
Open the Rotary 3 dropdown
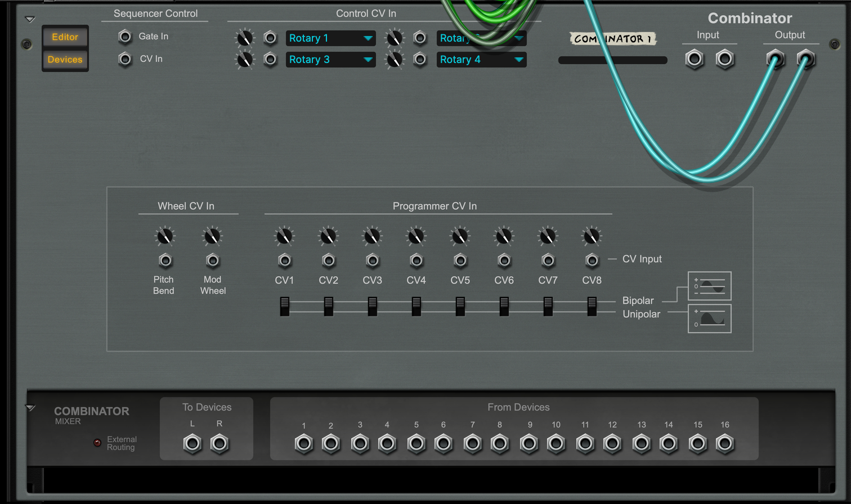click(330, 60)
